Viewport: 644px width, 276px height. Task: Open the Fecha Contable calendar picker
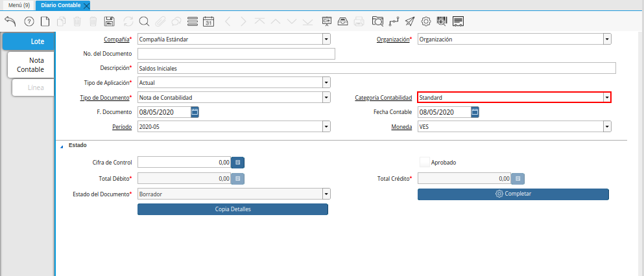(x=475, y=112)
